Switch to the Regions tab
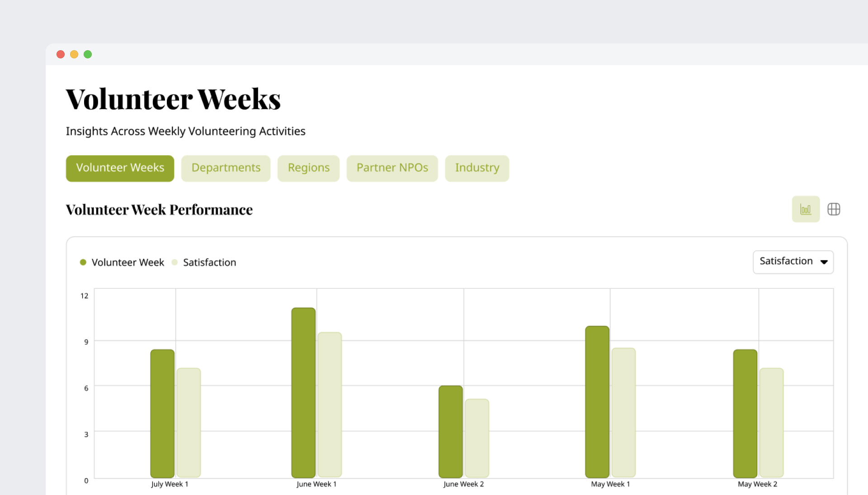The image size is (868, 495). click(x=308, y=168)
